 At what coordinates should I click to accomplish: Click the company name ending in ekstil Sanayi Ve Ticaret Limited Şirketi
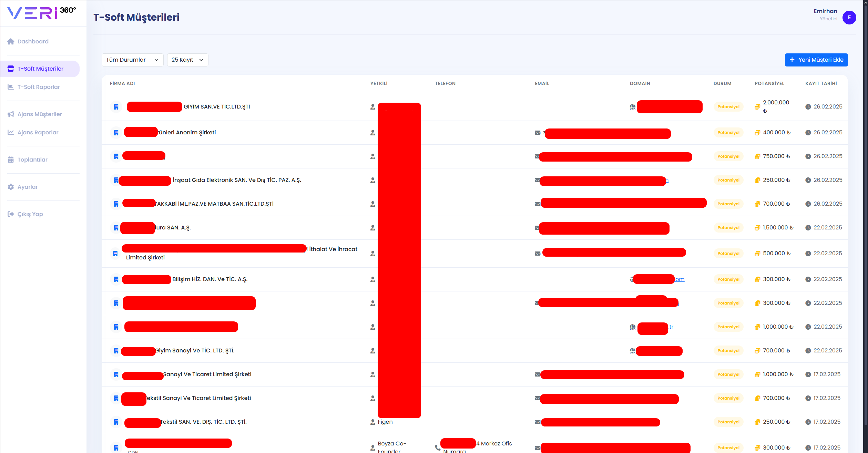(199, 398)
